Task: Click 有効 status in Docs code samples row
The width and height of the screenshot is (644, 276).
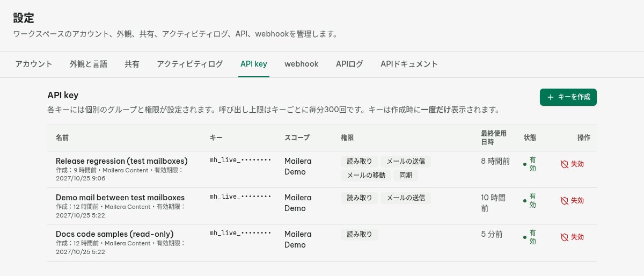Action: [530, 237]
